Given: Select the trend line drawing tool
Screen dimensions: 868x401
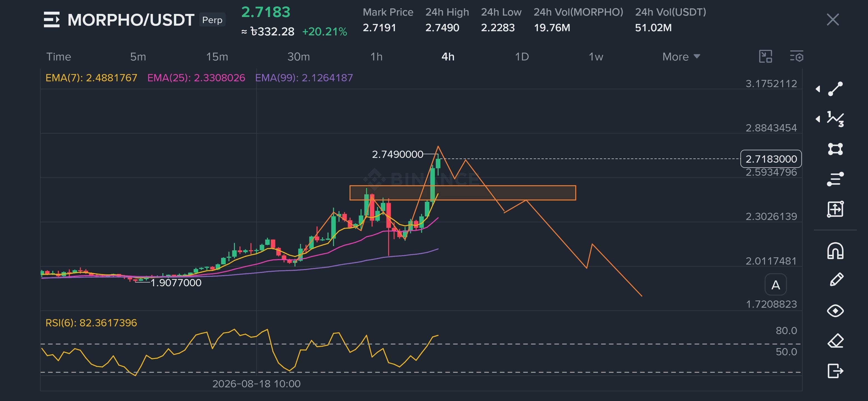Looking at the screenshot, I should (836, 89).
